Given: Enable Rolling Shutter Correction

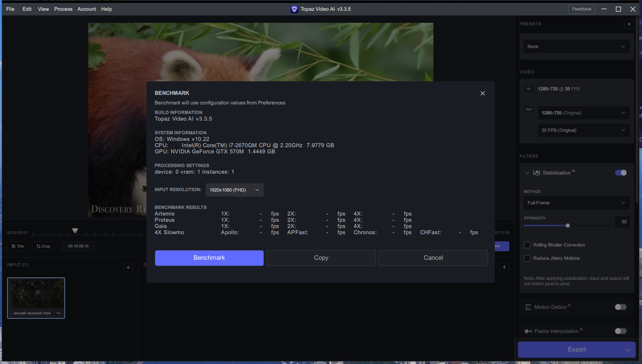Looking at the screenshot, I should coord(527,245).
